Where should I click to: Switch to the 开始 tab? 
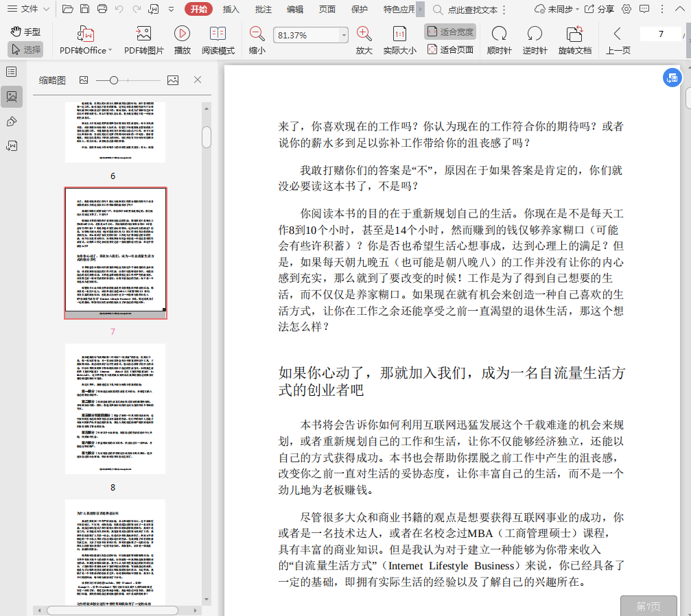point(199,9)
